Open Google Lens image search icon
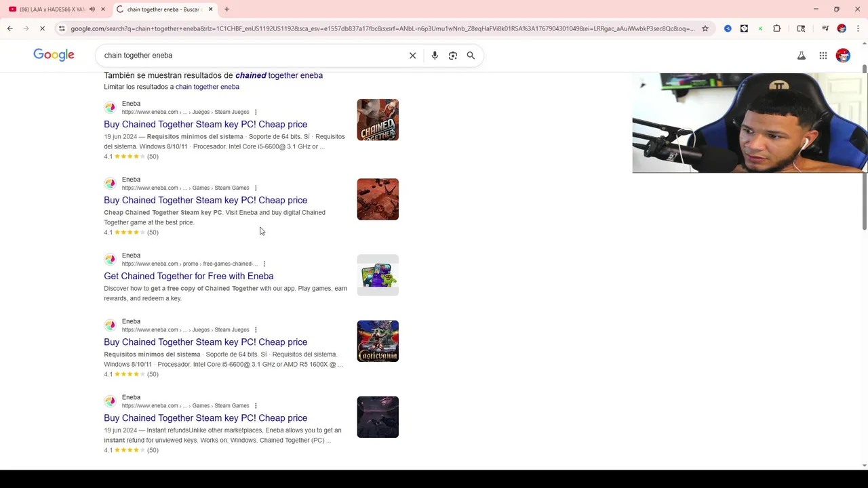Image resolution: width=868 pixels, height=488 pixels. (453, 56)
